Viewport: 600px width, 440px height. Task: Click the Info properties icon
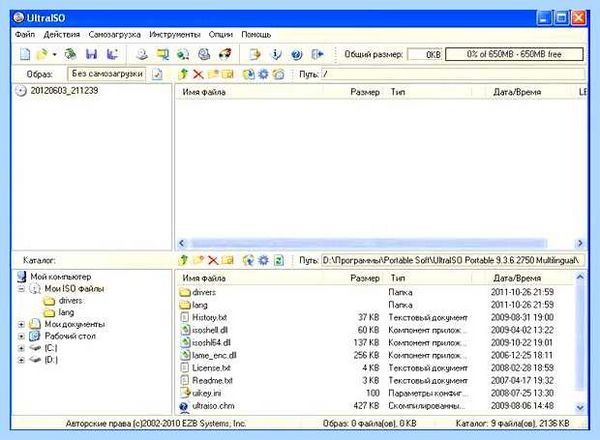275,54
